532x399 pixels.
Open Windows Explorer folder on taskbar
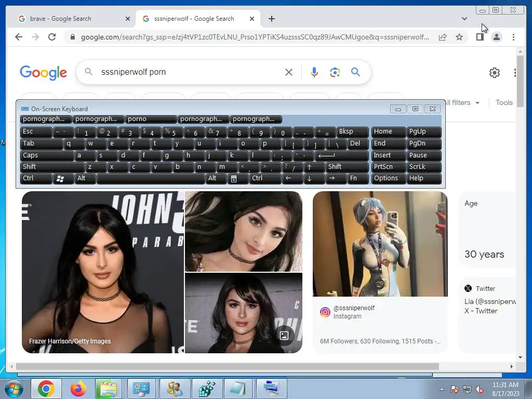click(x=108, y=389)
